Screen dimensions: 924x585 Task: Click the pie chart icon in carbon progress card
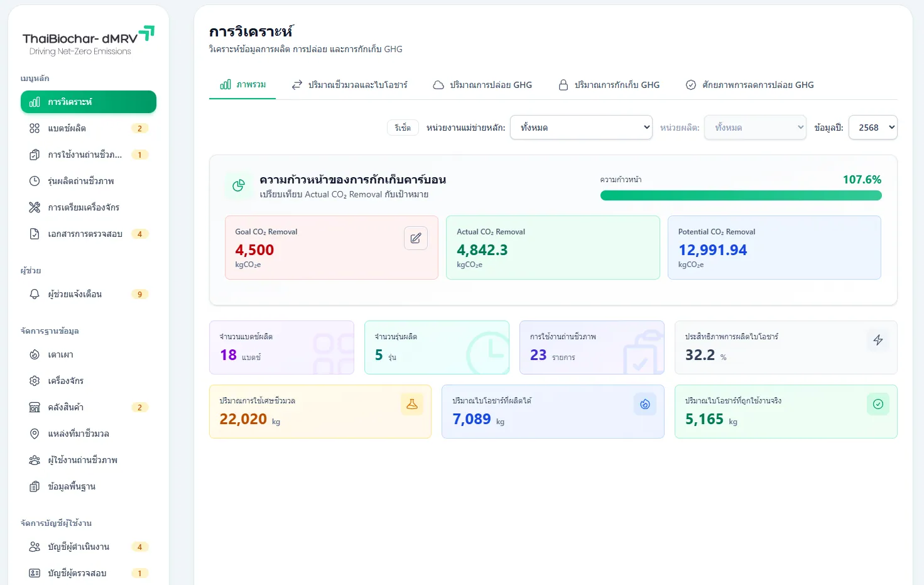[x=239, y=185]
